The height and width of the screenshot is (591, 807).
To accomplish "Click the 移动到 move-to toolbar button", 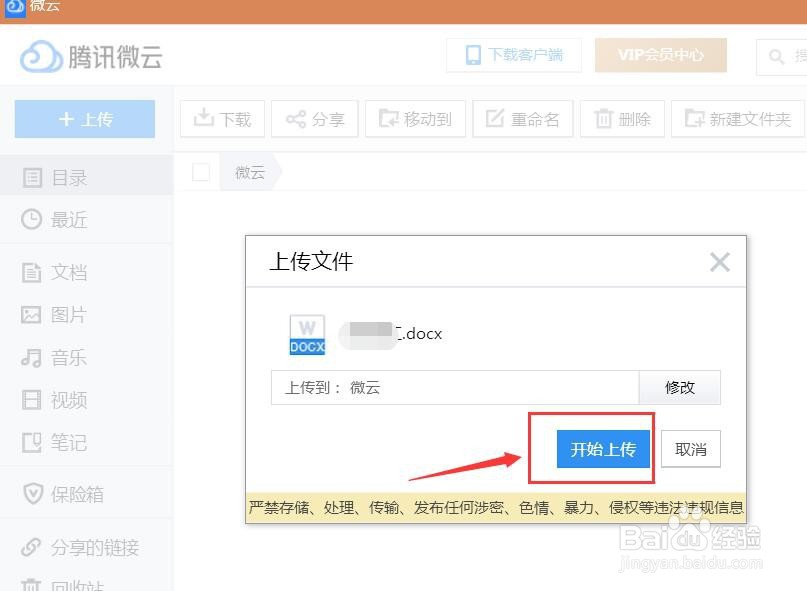I will (415, 119).
